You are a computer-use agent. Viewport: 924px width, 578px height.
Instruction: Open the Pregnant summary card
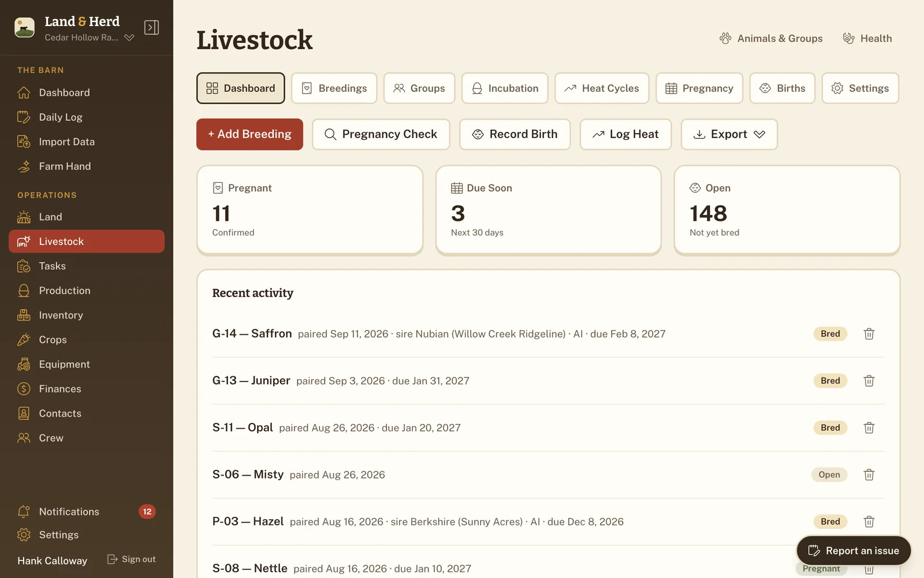pos(310,210)
